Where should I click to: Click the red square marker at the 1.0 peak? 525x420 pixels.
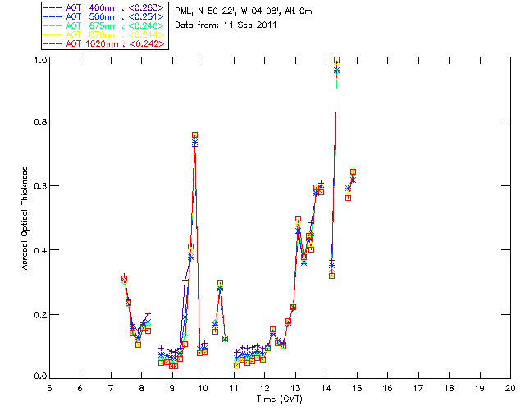pyautogui.click(x=336, y=60)
